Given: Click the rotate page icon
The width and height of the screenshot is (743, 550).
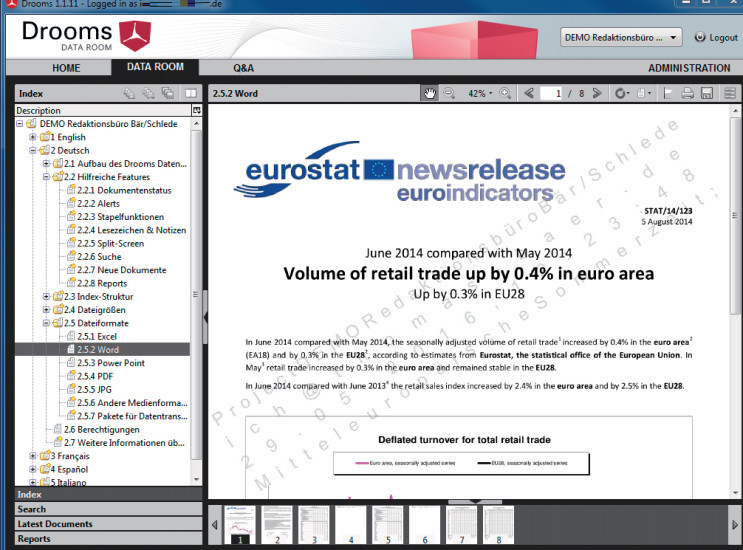Looking at the screenshot, I should click(620, 93).
